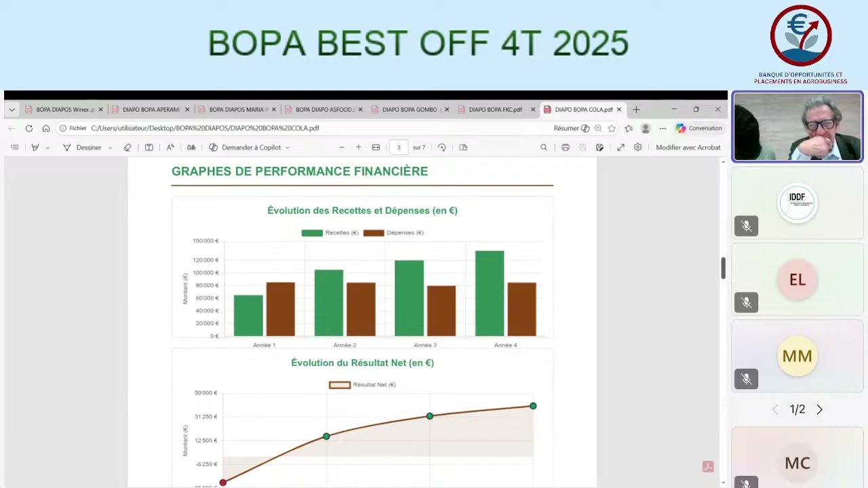Image resolution: width=868 pixels, height=488 pixels.
Task: Zoom out with the minus icon
Action: click(342, 147)
